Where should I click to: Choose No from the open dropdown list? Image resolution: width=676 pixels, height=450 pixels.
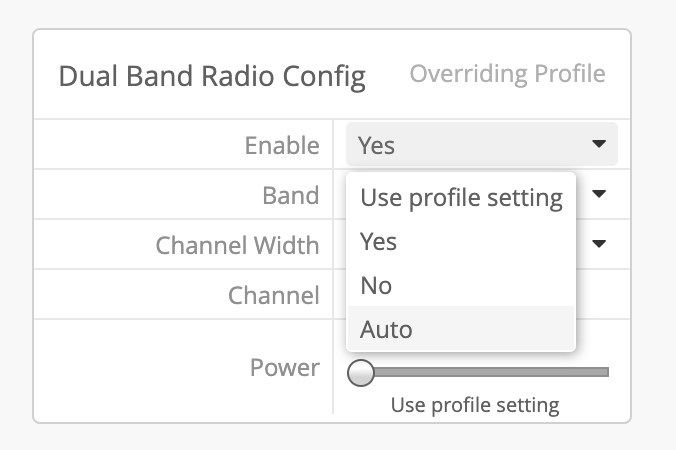[x=376, y=286]
